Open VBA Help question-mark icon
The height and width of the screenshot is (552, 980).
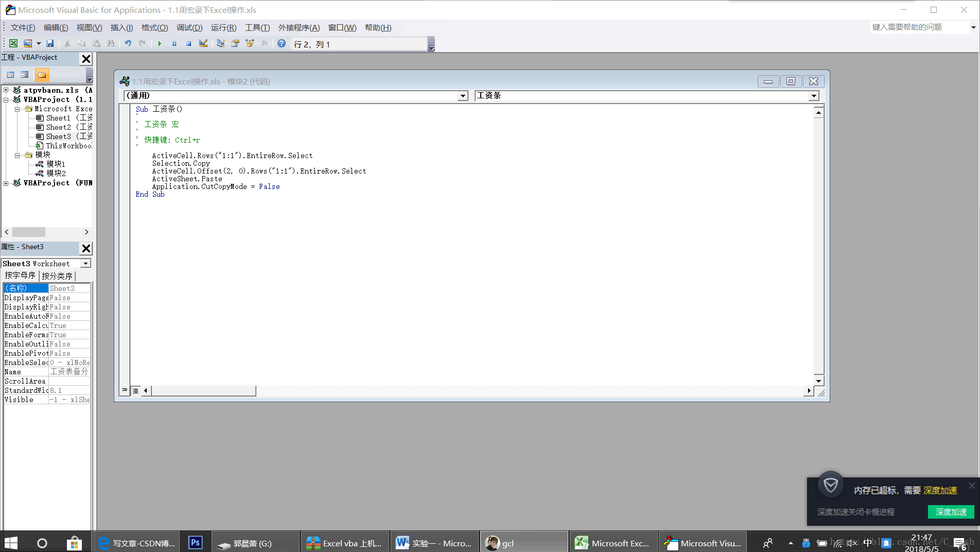[282, 44]
